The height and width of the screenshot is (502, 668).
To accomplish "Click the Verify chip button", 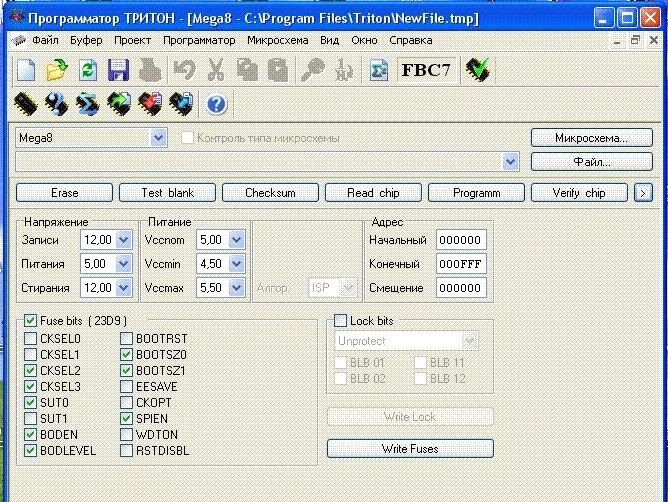I will 579,193.
